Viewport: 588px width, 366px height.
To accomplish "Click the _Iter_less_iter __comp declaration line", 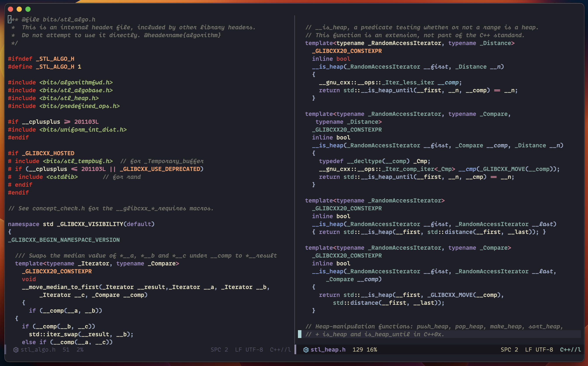I will click(x=391, y=82).
